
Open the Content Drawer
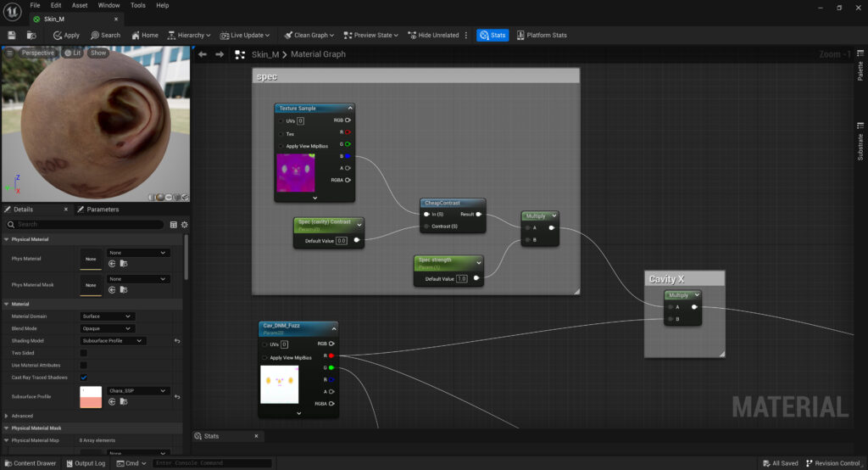(30, 463)
